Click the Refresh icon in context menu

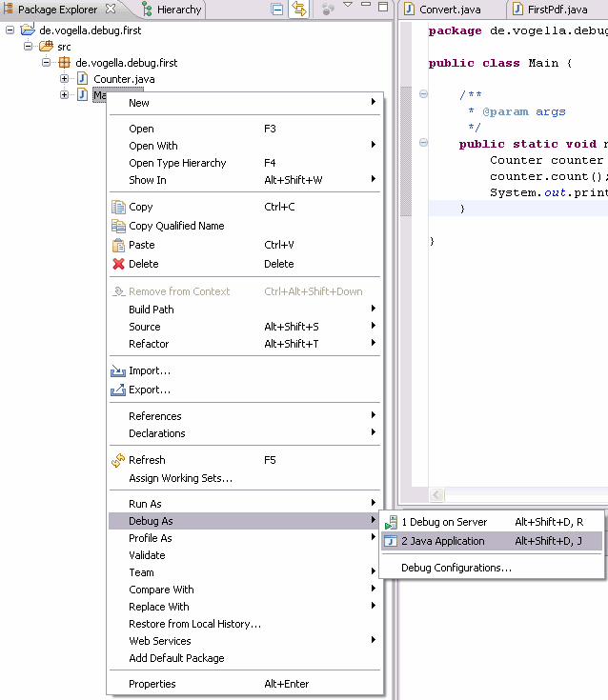pos(118,460)
